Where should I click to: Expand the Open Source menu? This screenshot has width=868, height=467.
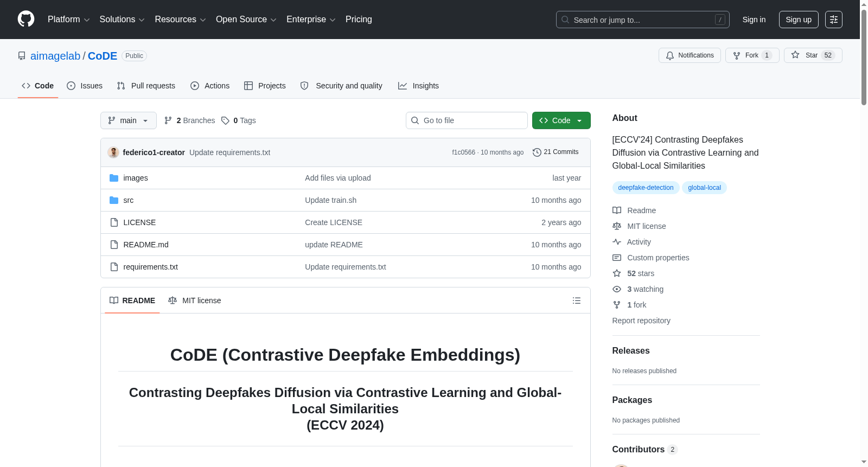pyautogui.click(x=246, y=20)
